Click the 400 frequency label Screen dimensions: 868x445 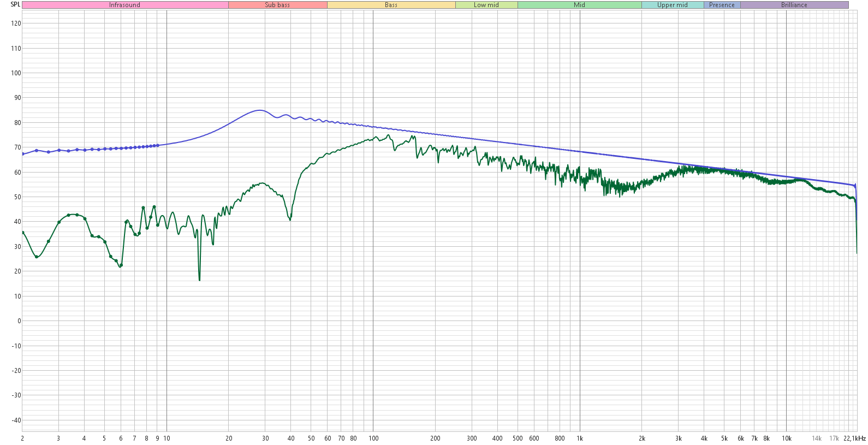(497, 438)
